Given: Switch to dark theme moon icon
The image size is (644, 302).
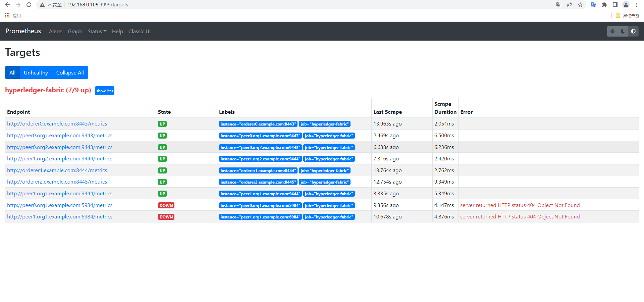Looking at the screenshot, I should coord(623,31).
